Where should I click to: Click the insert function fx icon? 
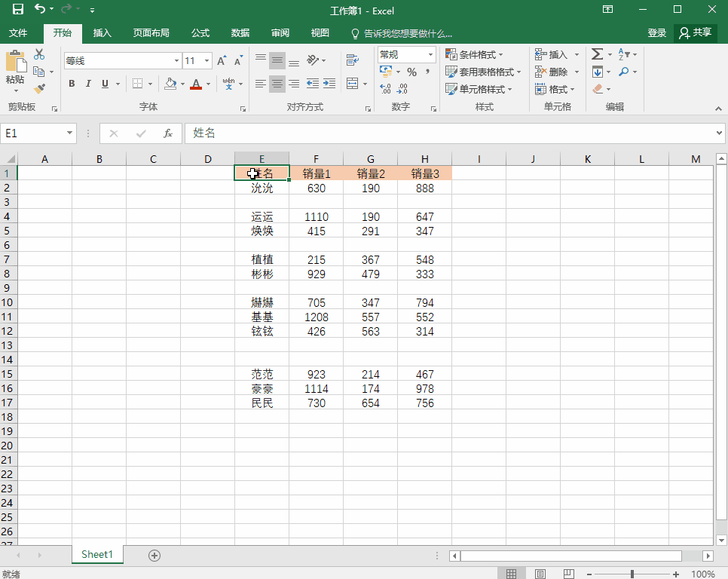tap(168, 133)
